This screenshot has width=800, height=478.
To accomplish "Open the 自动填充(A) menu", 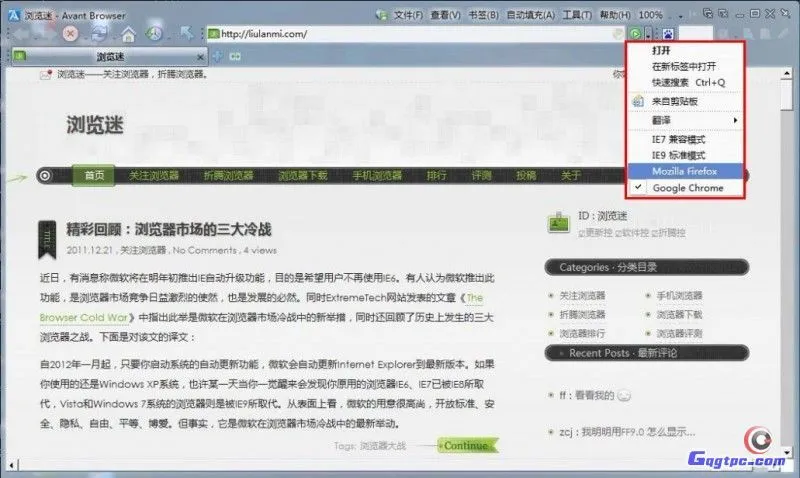I will [x=531, y=15].
